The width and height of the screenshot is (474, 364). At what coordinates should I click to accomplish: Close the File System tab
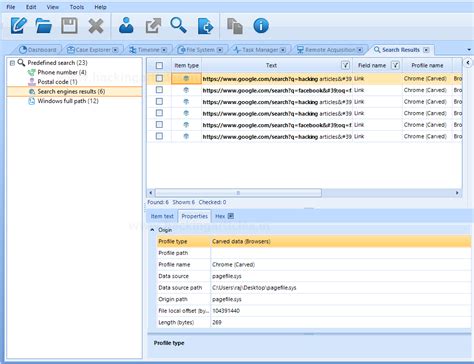220,50
